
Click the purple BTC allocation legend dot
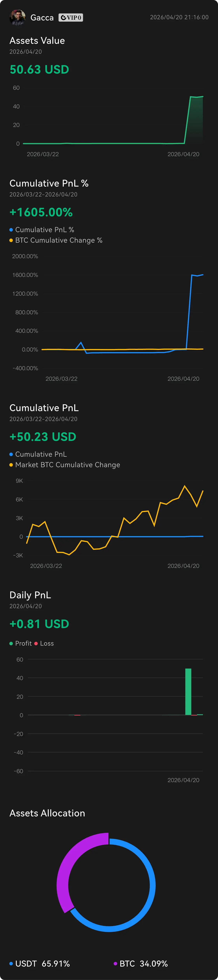(115, 964)
